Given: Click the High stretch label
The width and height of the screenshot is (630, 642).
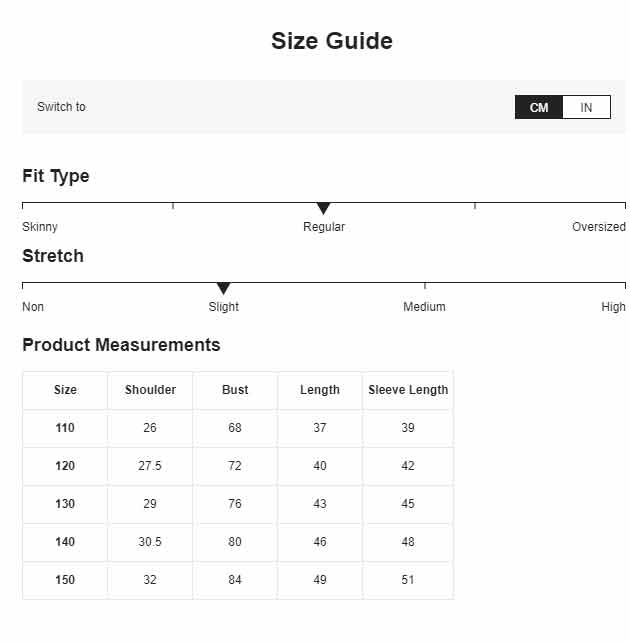Looking at the screenshot, I should click(x=613, y=306).
